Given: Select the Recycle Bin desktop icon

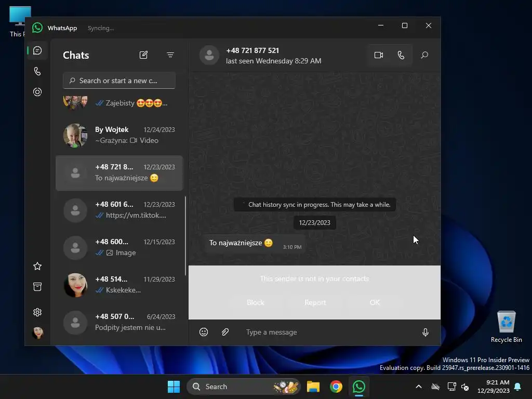Looking at the screenshot, I should tap(506, 327).
